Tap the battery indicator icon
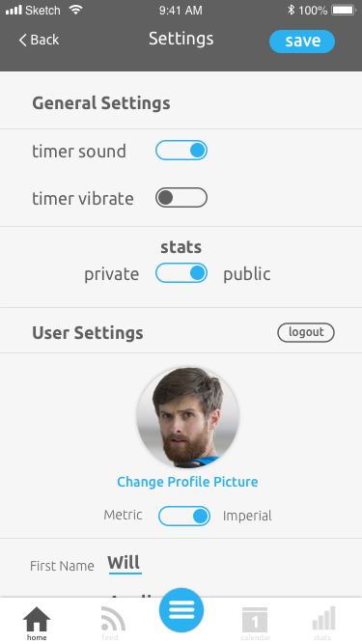Viewport: 362px width, 644px height. [344, 10]
